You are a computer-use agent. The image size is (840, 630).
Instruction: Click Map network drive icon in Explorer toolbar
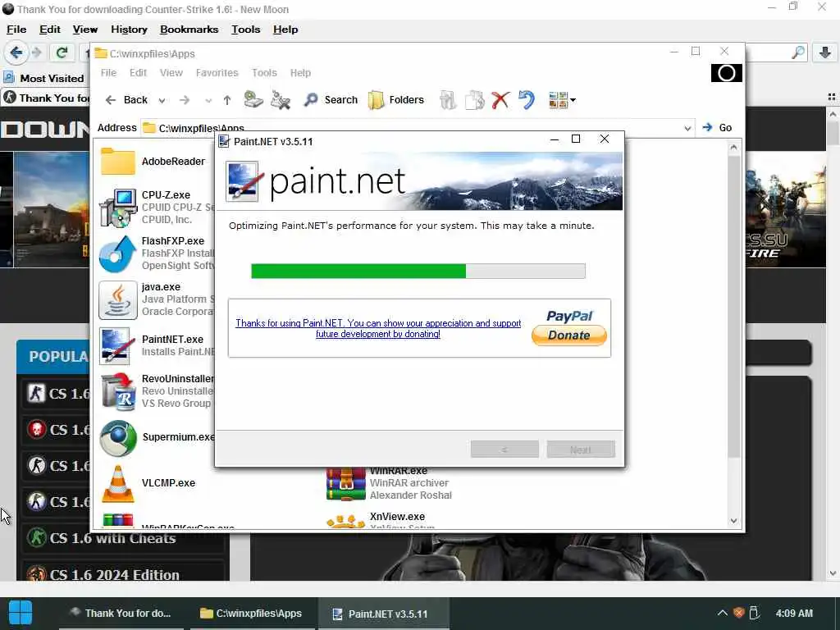click(x=253, y=99)
